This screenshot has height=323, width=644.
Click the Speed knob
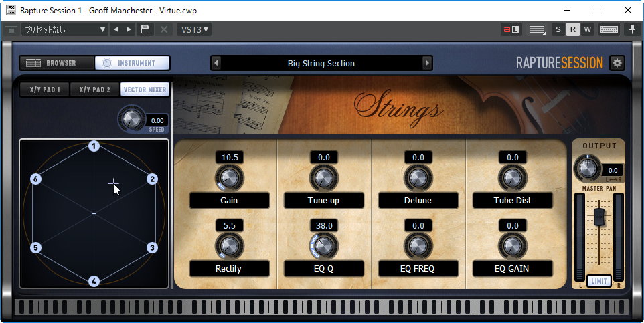tap(131, 119)
